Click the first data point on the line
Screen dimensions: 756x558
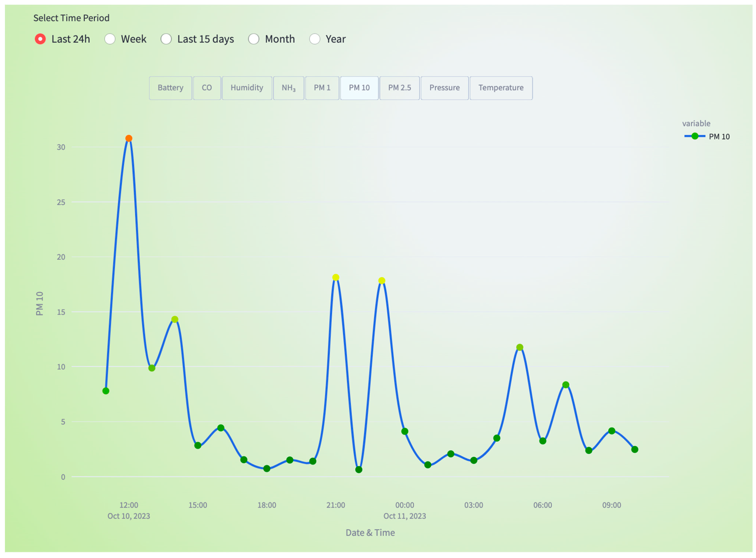tap(106, 391)
